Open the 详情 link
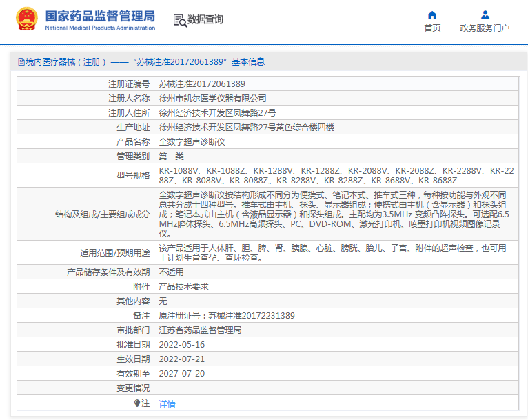 pyautogui.click(x=167, y=403)
